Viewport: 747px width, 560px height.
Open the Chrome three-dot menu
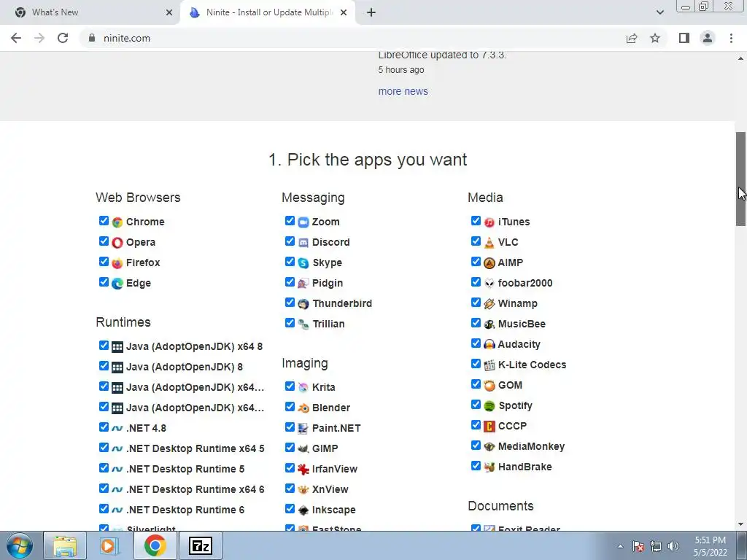(x=731, y=38)
